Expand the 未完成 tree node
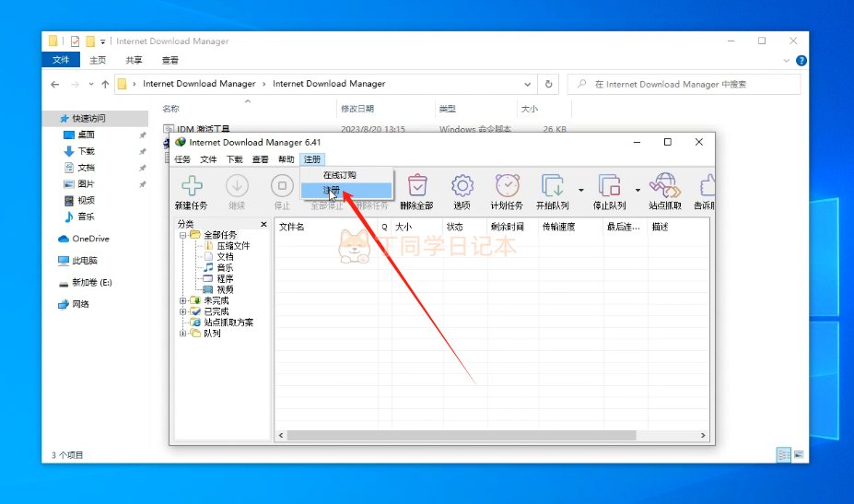Image resolution: width=854 pixels, height=504 pixels. pos(183,300)
